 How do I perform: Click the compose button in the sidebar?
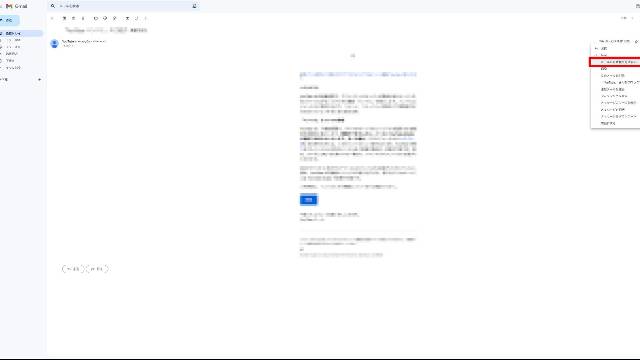9,20
